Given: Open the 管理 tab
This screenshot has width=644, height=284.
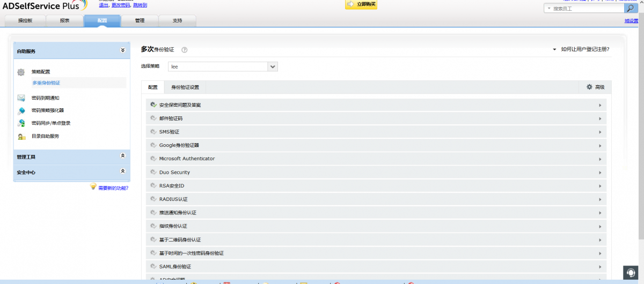Looking at the screenshot, I should pyautogui.click(x=140, y=20).
